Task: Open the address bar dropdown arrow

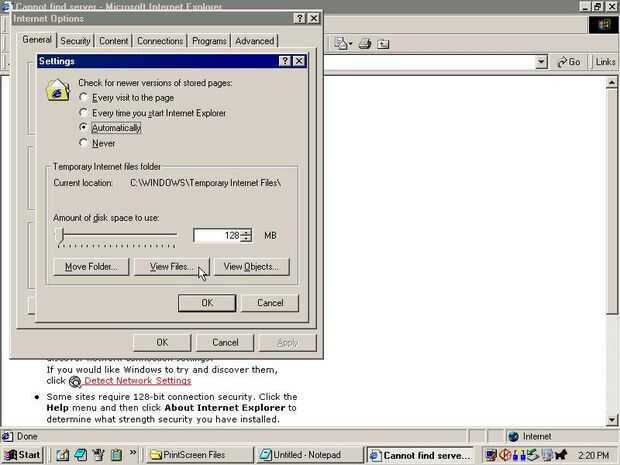Action: [541, 62]
